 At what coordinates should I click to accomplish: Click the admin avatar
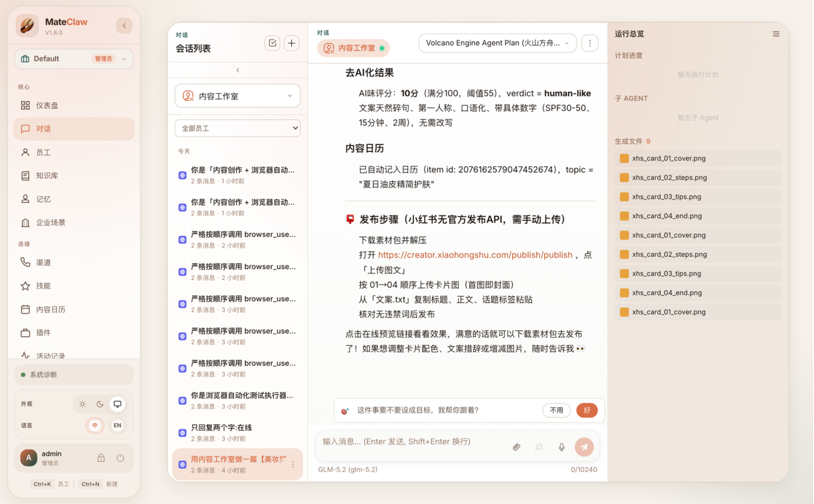(x=29, y=458)
